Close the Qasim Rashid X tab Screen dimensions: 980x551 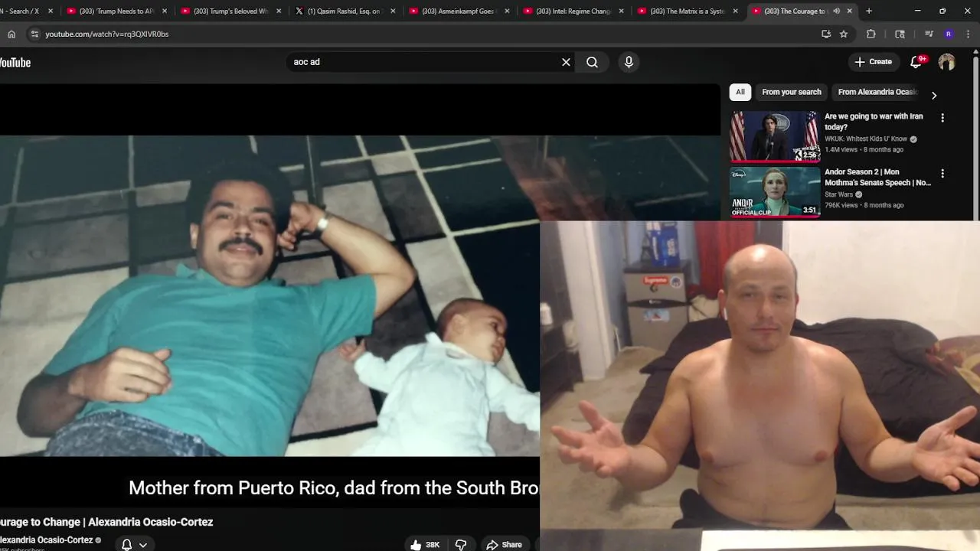point(393,11)
